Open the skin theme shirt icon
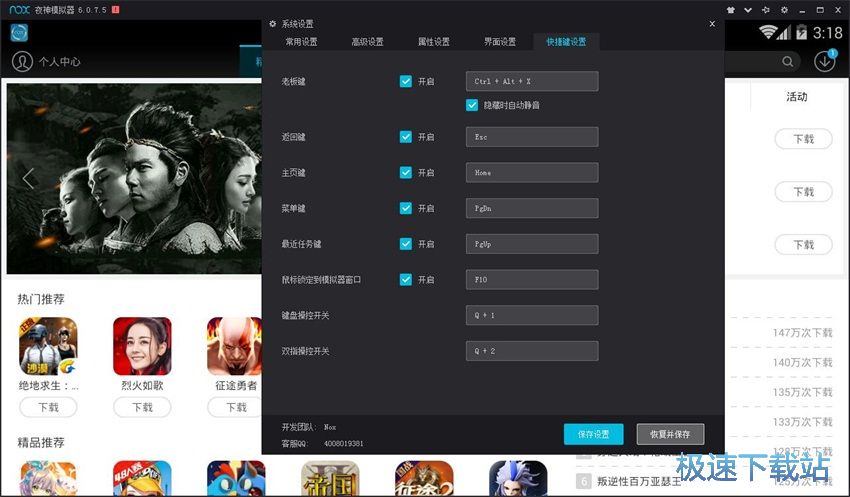The image size is (850, 497). pyautogui.click(x=731, y=10)
